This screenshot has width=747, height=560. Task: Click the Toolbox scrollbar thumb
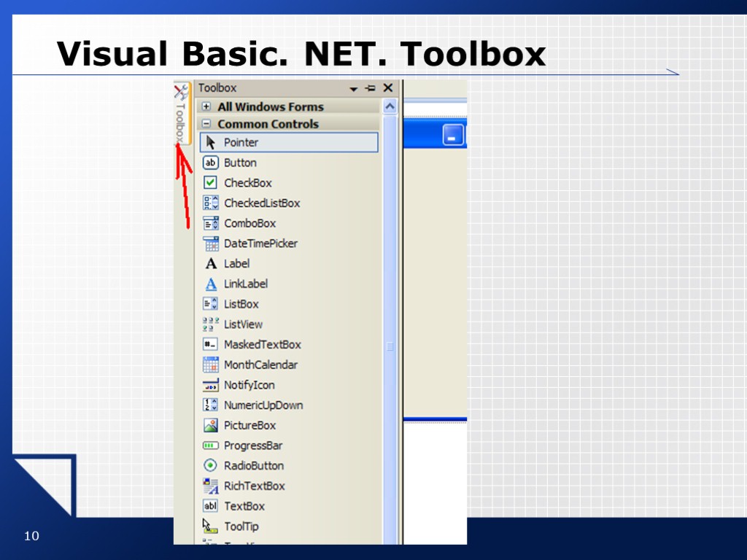[x=390, y=346]
